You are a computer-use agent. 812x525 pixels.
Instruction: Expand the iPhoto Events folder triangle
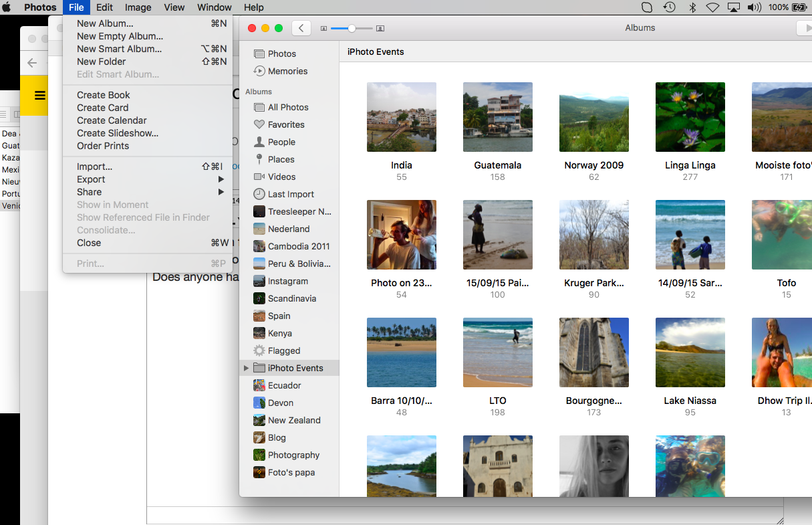click(246, 368)
